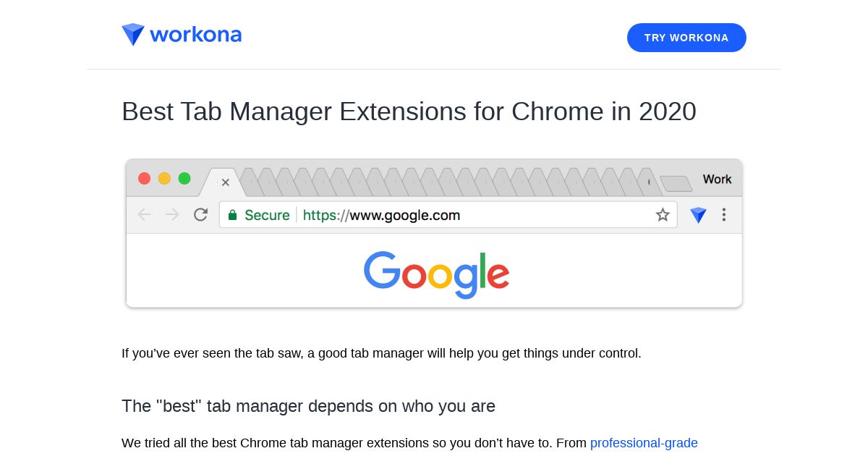Click the yellow window button in the illustration
Image resolution: width=868 pixels, height=456 pixels.
click(x=164, y=178)
